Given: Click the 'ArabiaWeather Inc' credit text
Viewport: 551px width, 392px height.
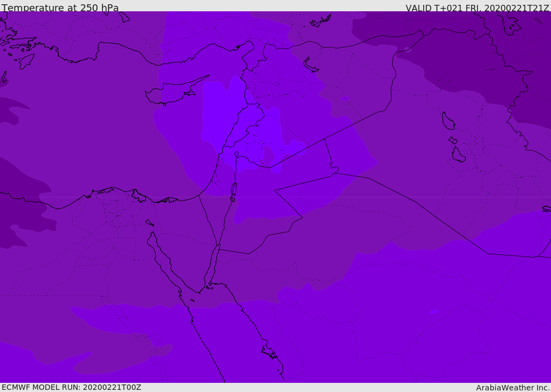Looking at the screenshot, I should point(512,388).
